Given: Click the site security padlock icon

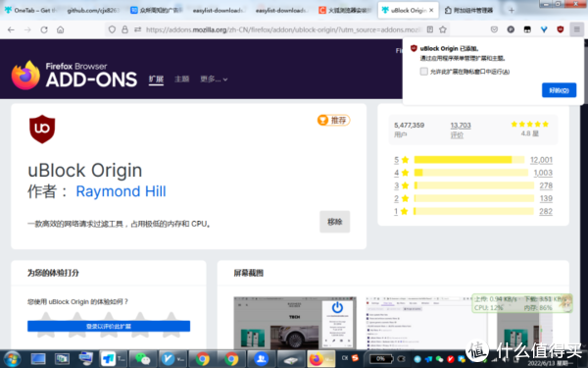Looking at the screenshot, I should pos(124,29).
